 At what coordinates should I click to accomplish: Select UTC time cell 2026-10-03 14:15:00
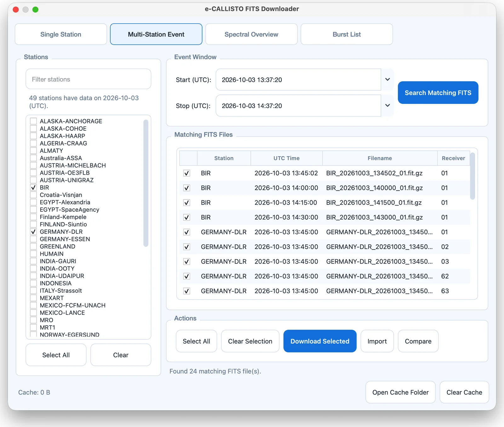point(286,202)
